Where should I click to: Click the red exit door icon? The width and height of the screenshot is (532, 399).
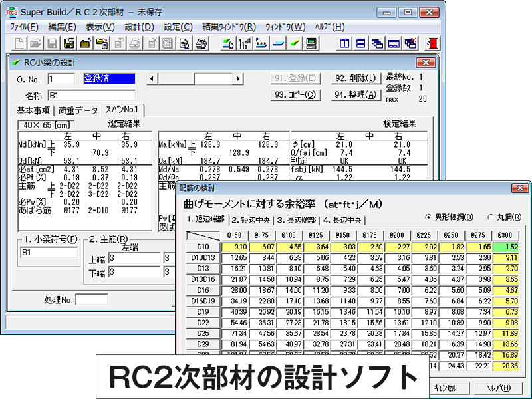pyautogui.click(x=433, y=44)
